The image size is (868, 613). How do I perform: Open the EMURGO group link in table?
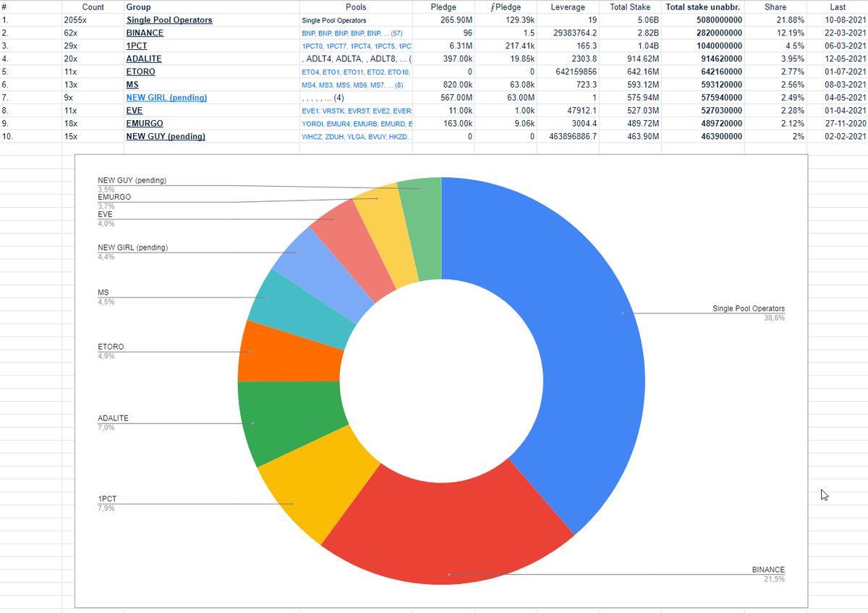tap(145, 124)
